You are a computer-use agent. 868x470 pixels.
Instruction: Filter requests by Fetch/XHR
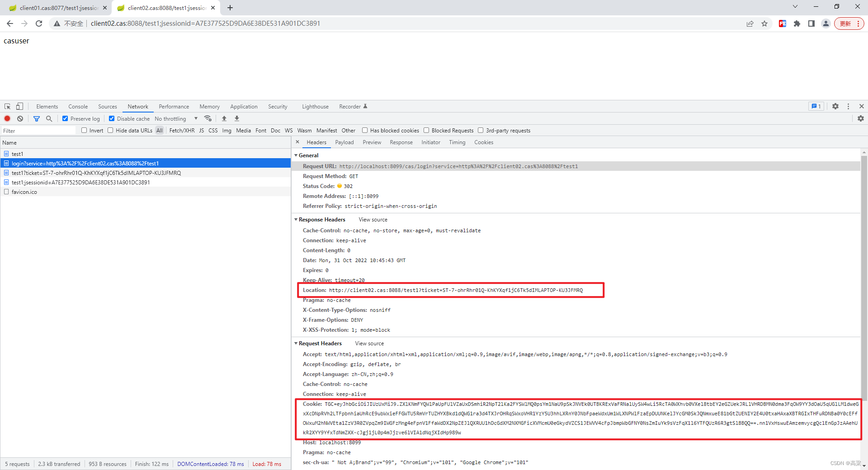182,131
